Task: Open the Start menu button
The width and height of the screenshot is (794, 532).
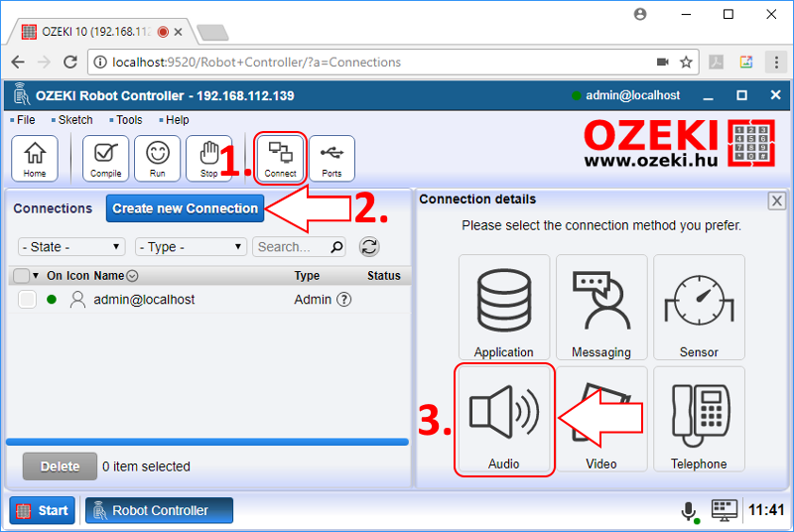Action: [x=42, y=510]
